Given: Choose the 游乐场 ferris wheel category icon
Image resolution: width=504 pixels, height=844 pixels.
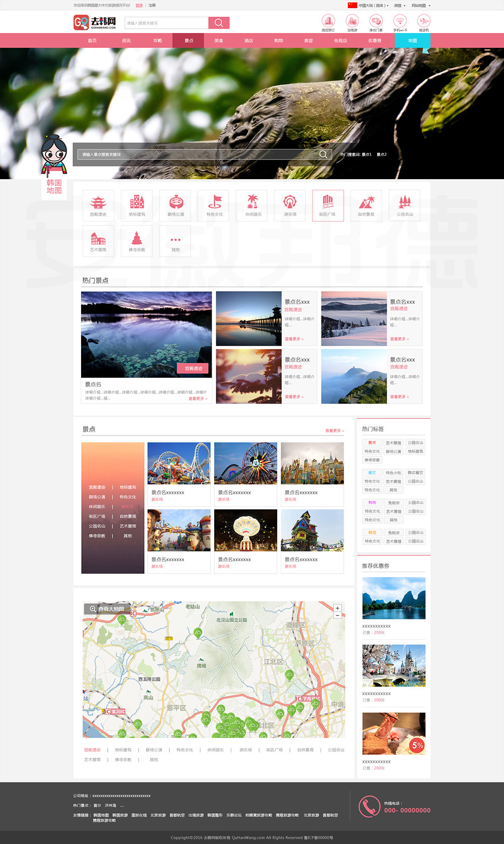Looking at the screenshot, I should coord(290,205).
